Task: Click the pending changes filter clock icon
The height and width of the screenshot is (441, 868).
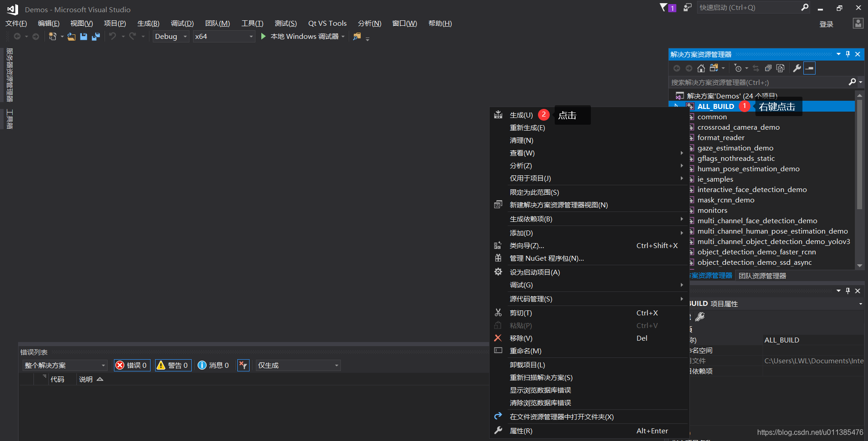Action: click(738, 68)
